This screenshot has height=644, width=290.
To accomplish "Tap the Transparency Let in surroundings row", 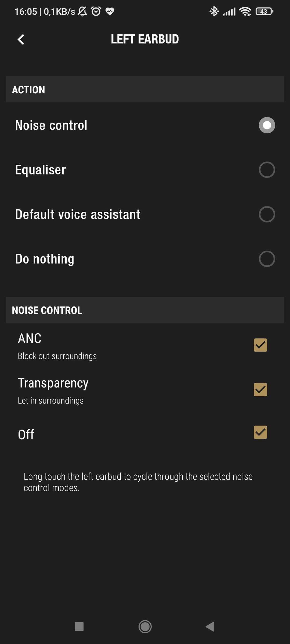I will point(145,390).
